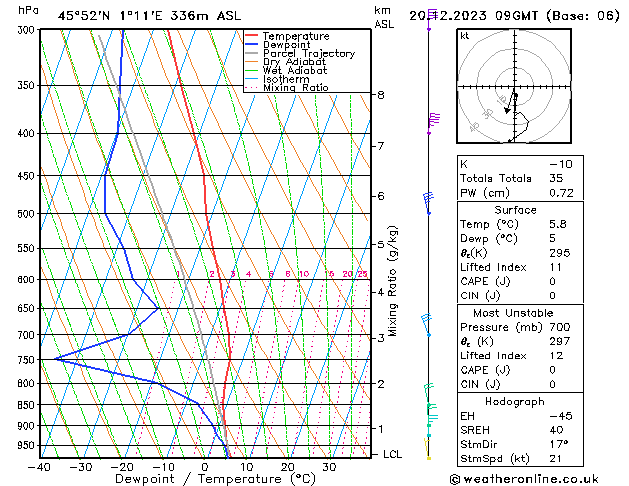Screen dimensions: 629x486
Task: Click the blue wind barb near 500 hPa
Action: pos(428,203)
